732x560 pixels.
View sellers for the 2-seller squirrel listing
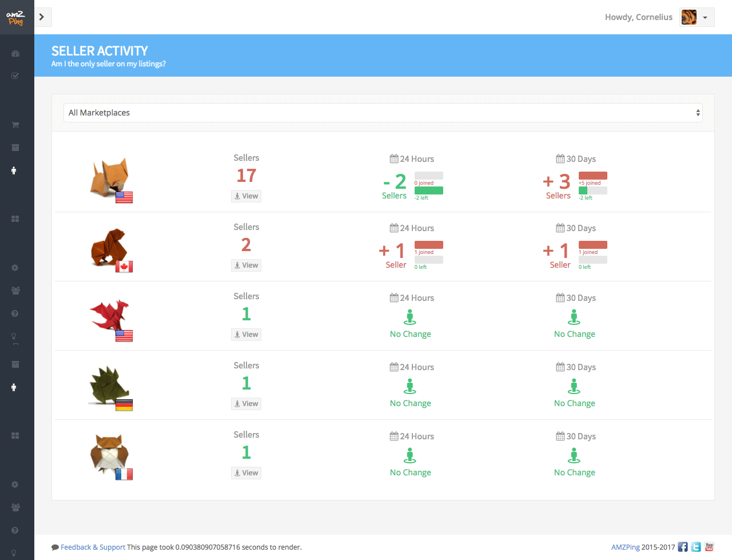pos(246,265)
